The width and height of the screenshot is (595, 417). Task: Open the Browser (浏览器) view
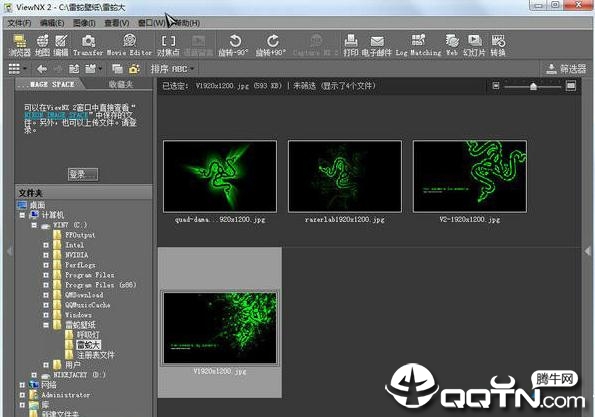click(20, 45)
